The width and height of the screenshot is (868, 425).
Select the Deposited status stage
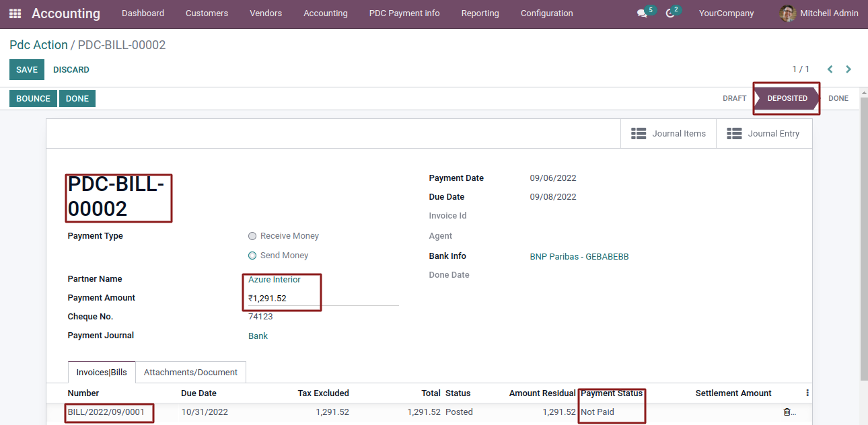(787, 98)
